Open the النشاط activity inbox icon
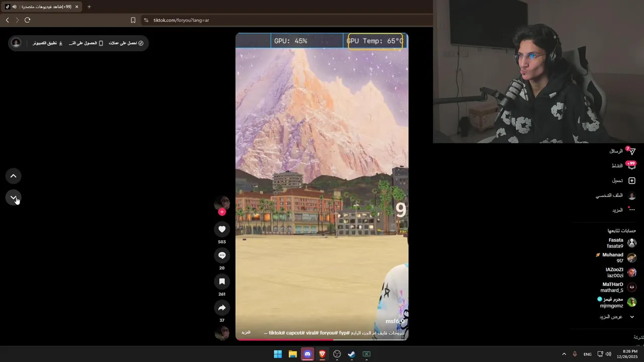 (632, 165)
